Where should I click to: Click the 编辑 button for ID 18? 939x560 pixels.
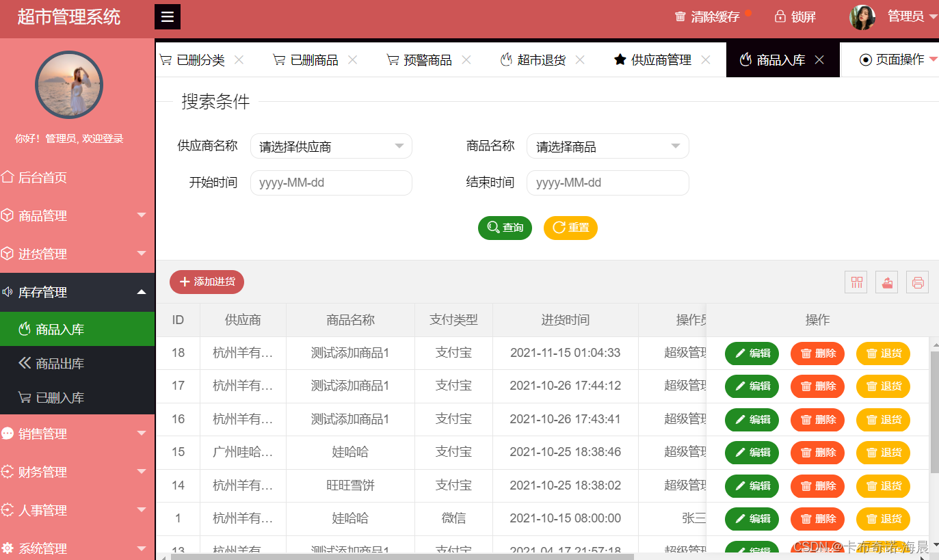point(752,354)
